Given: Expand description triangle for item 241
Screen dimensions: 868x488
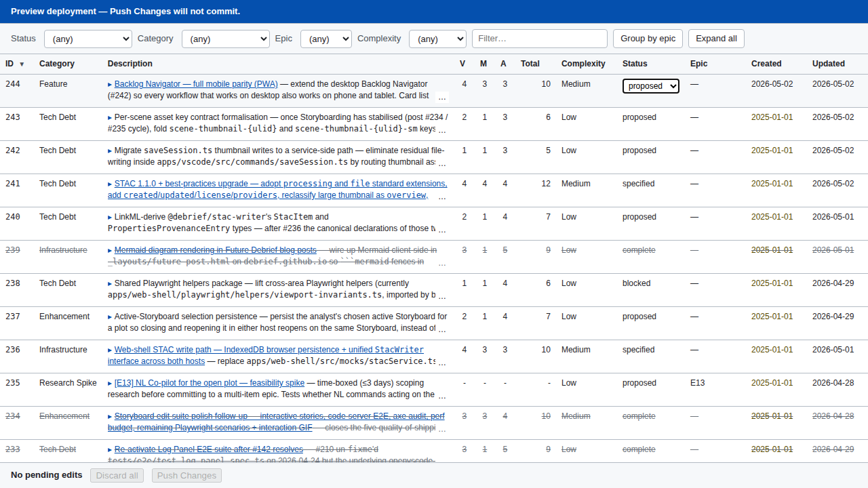Looking at the screenshot, I should tap(110, 184).
